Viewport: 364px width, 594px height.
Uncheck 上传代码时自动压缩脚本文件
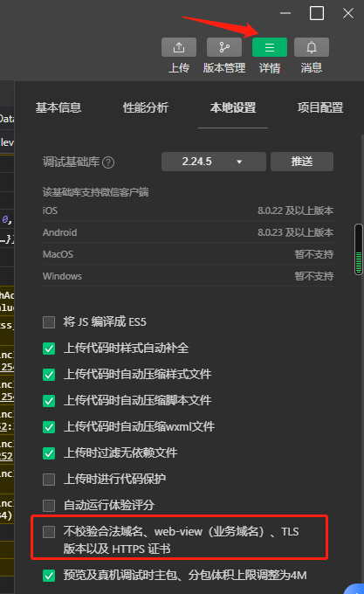[x=49, y=401]
